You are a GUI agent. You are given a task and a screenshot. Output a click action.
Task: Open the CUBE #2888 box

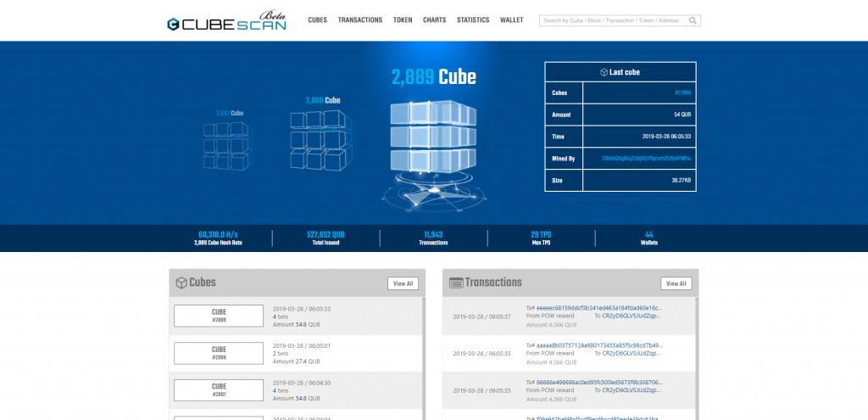[x=219, y=353]
